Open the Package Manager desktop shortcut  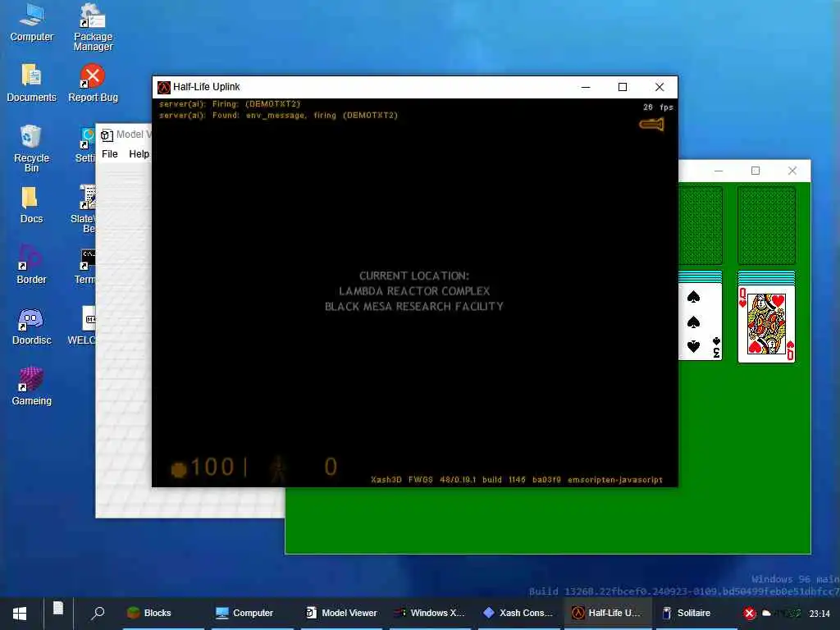pyautogui.click(x=93, y=27)
